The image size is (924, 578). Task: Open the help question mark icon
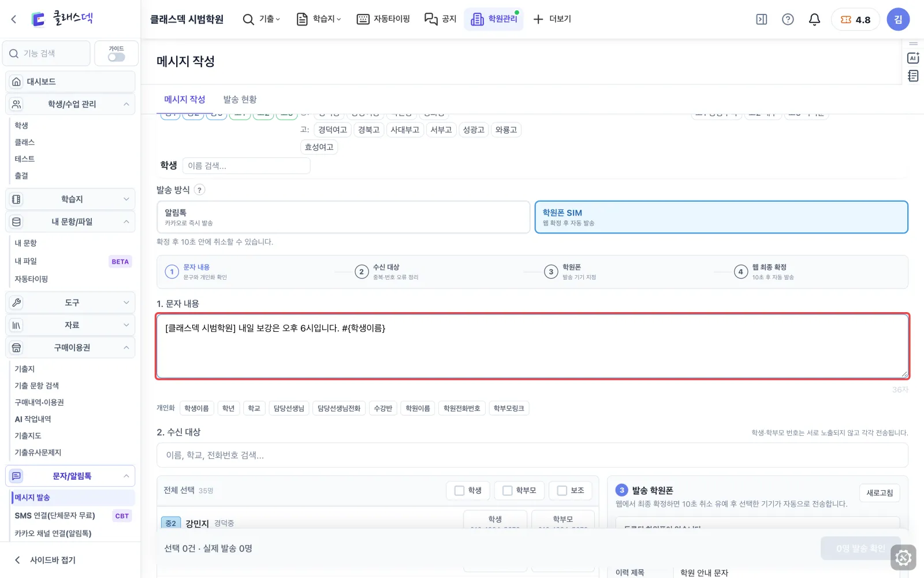click(x=788, y=19)
